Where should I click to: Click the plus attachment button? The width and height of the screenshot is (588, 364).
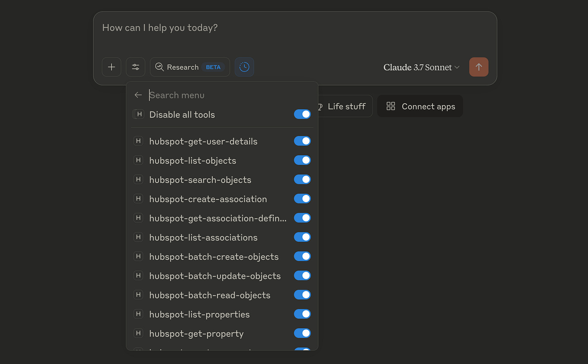point(111,67)
